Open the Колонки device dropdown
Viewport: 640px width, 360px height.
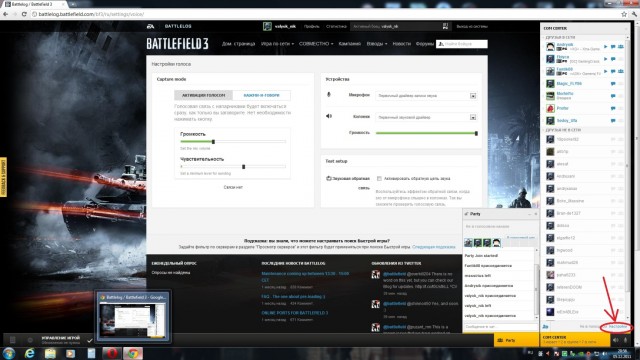coord(426,117)
